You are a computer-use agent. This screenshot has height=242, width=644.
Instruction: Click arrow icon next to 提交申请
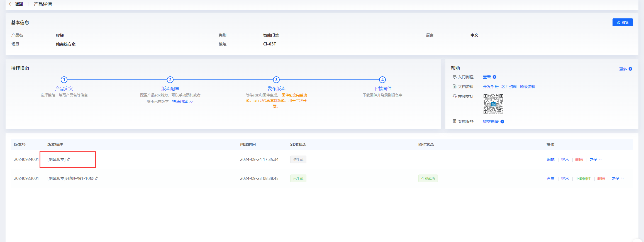502,122
